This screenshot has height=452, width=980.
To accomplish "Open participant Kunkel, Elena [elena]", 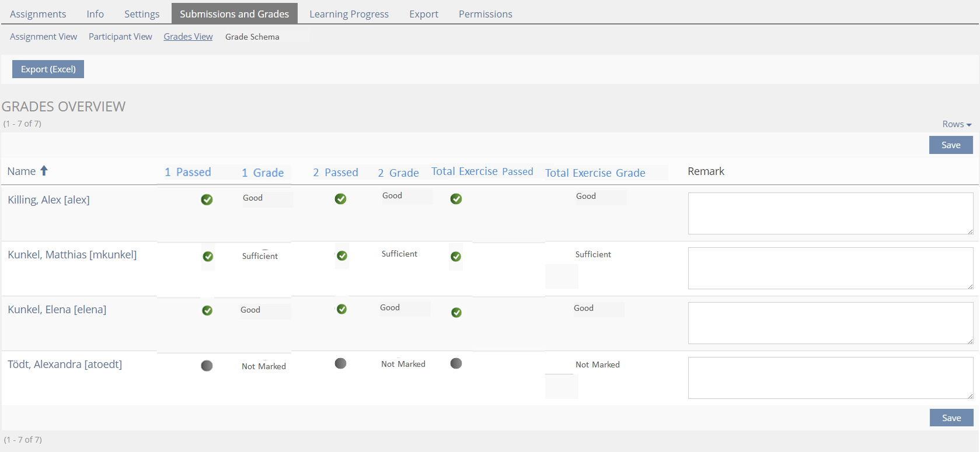I will [57, 310].
